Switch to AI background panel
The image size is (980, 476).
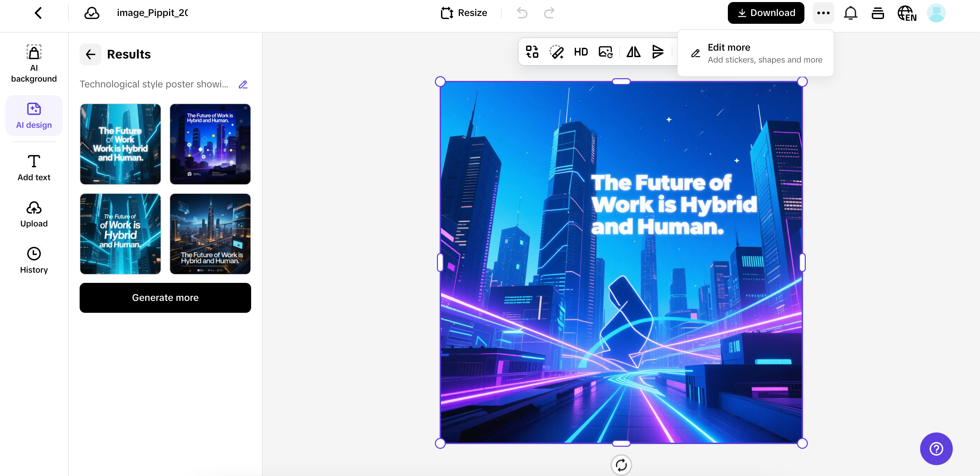34,63
